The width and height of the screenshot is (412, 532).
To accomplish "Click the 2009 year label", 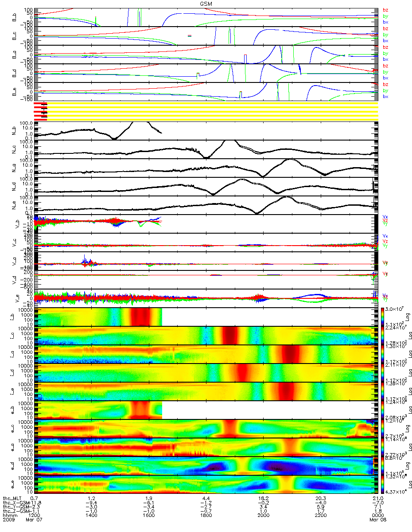I will click(x=10, y=520).
